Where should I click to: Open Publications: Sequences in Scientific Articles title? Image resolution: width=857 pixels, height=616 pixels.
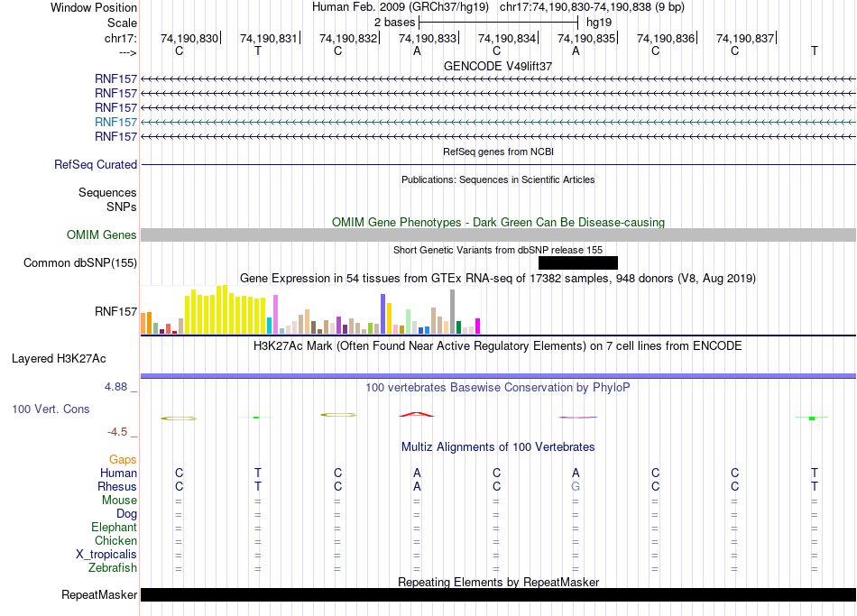coord(498,179)
